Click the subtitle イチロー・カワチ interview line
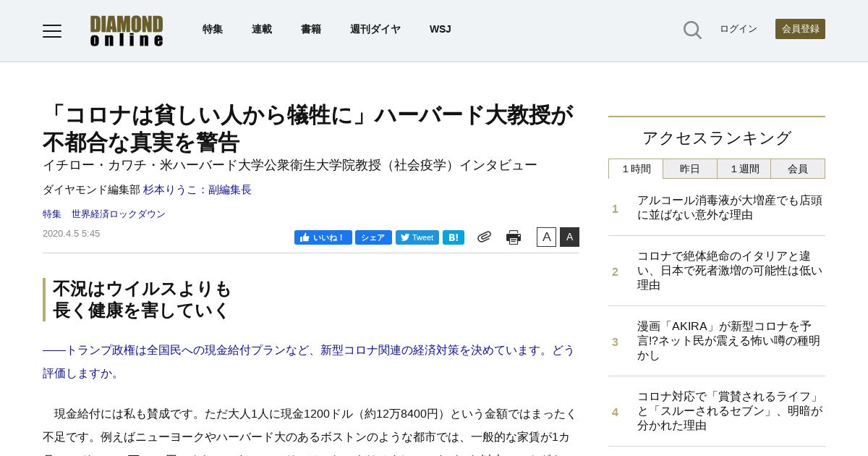Image resolution: width=868 pixels, height=456 pixels. (x=290, y=165)
